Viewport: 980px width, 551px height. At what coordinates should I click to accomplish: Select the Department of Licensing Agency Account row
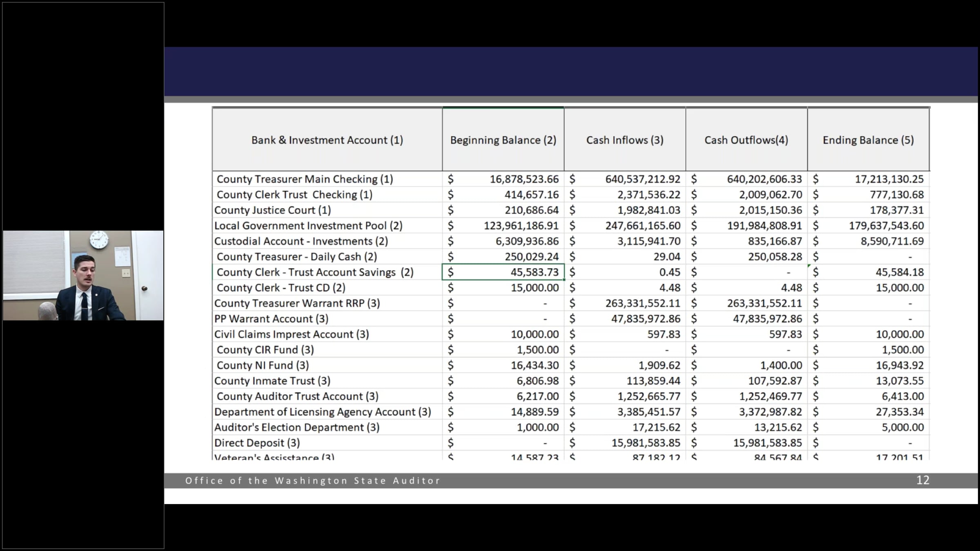pyautogui.click(x=323, y=412)
